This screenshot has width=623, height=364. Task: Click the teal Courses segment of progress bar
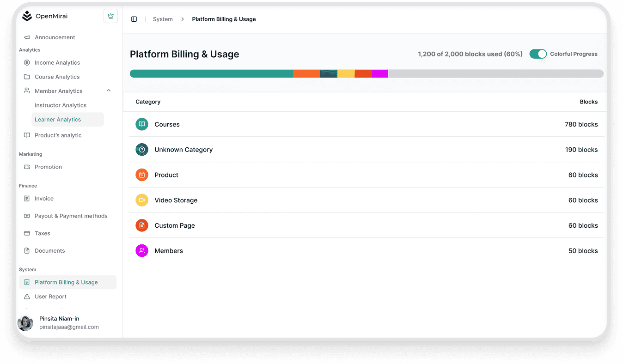coord(211,74)
